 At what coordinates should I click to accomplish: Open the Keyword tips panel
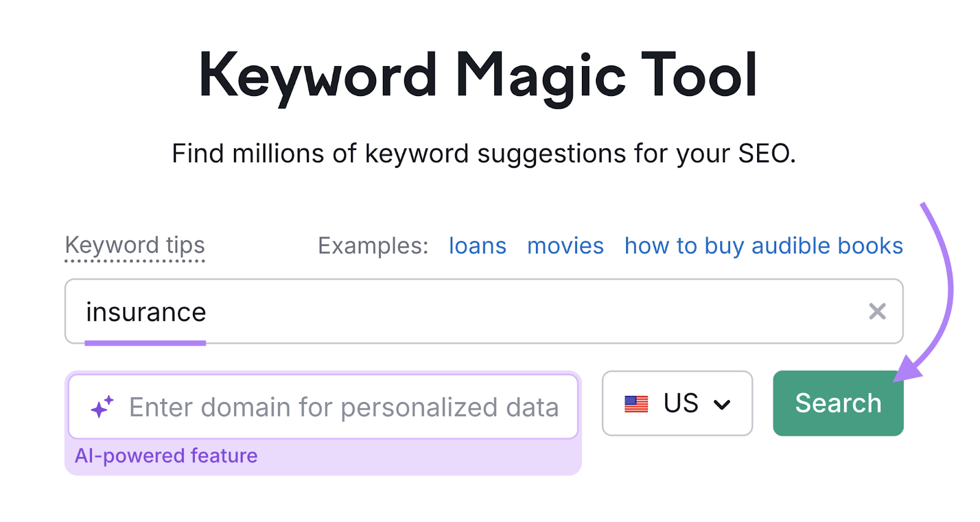[x=135, y=245]
